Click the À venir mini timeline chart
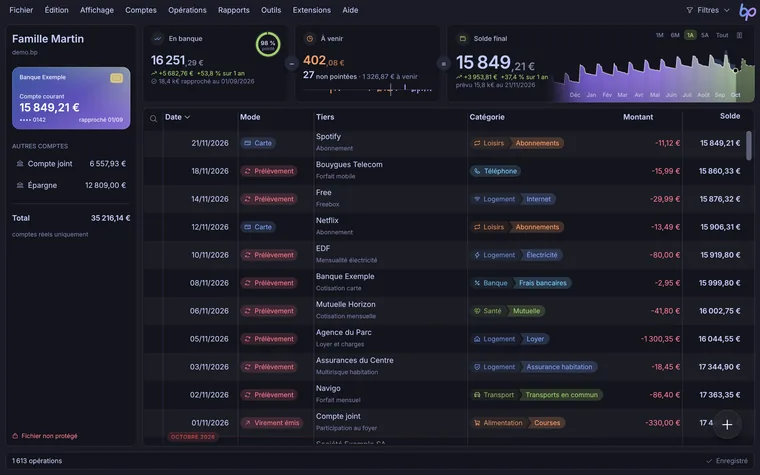The image size is (760, 475). (x=367, y=89)
